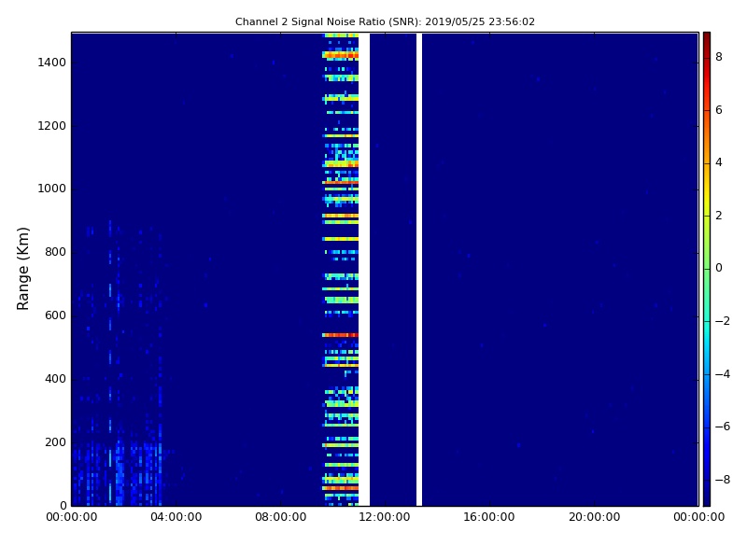Click the red high-SNR band near 540 km range

(x=340, y=335)
